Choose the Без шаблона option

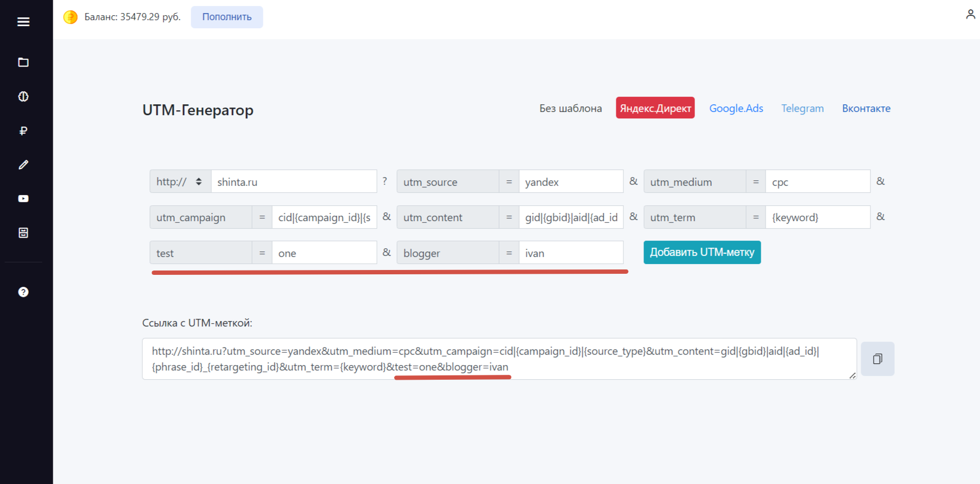(571, 108)
